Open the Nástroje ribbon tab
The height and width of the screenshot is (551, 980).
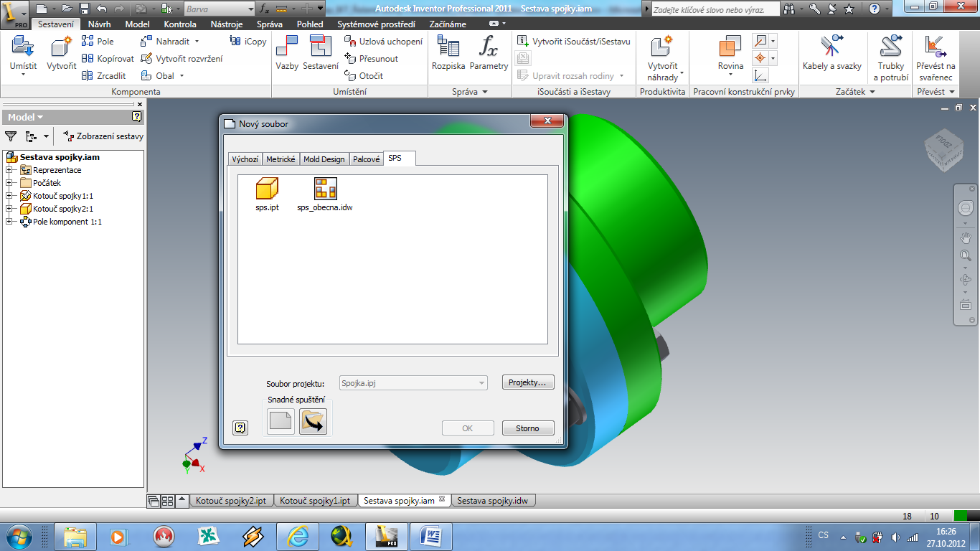[226, 24]
